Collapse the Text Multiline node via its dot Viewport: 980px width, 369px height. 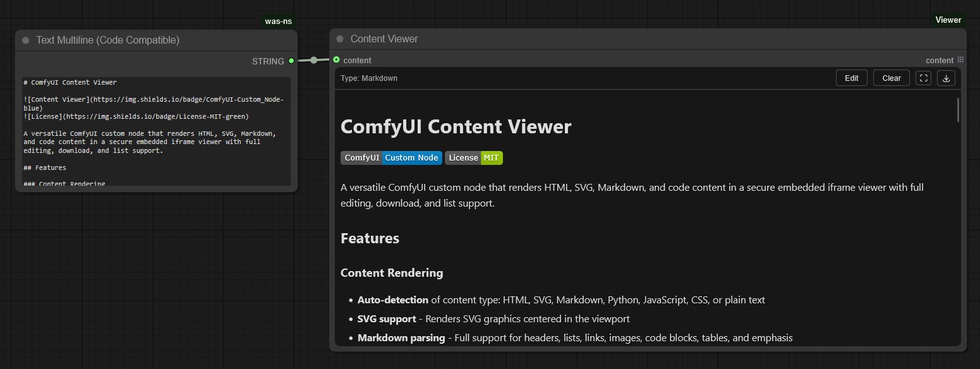point(26,40)
